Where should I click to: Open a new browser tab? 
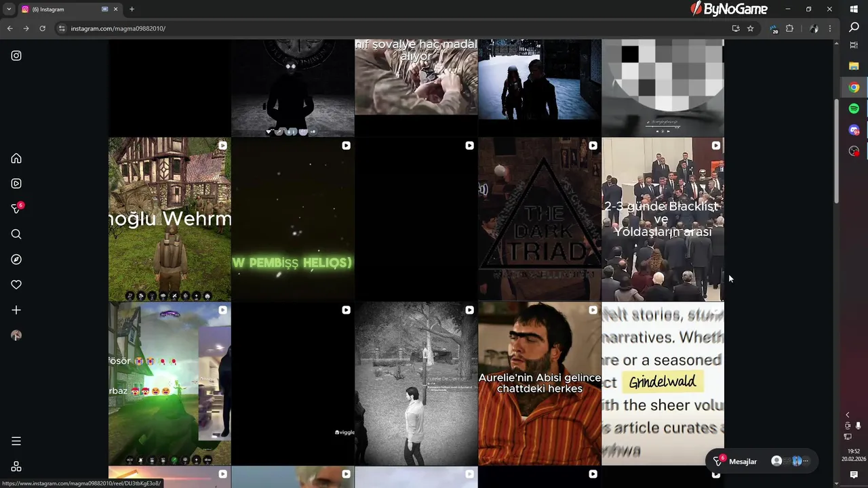[132, 9]
